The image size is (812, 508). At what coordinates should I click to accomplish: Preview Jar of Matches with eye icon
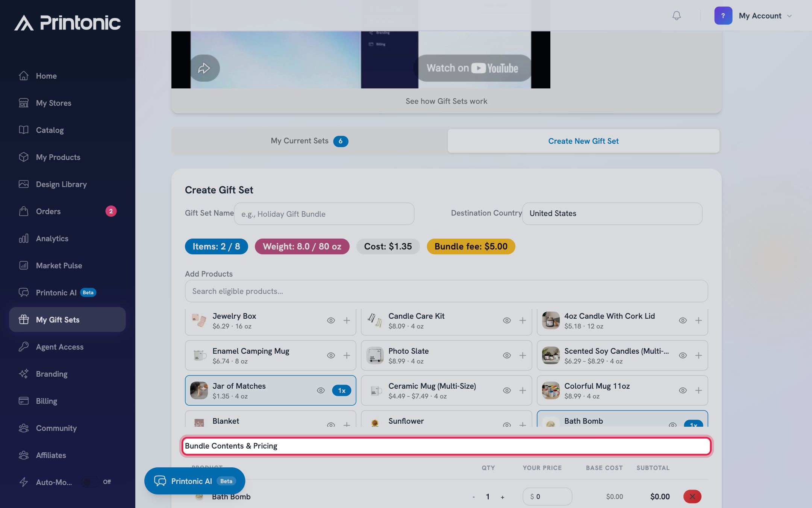[x=321, y=391]
